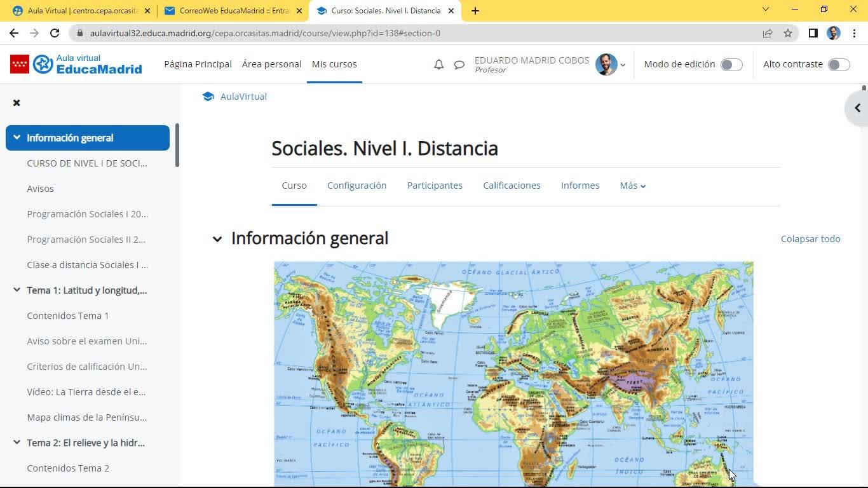Image resolution: width=868 pixels, height=488 pixels.
Task: Open the tab search chevron
Action: tap(765, 10)
